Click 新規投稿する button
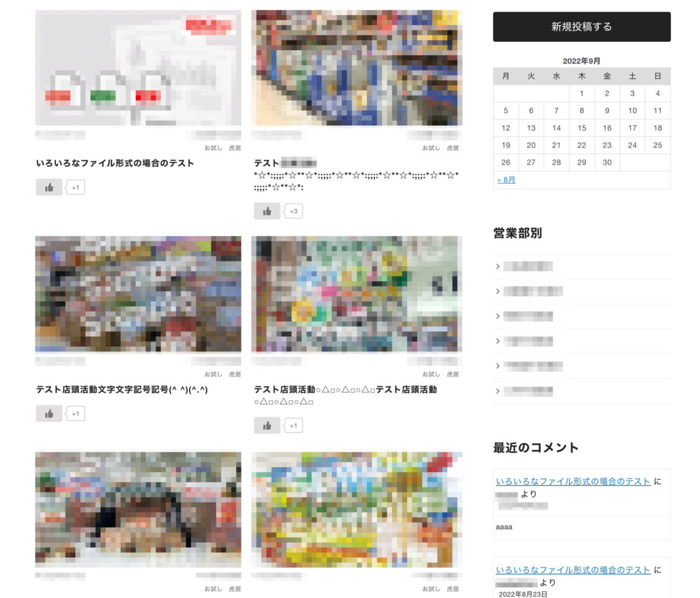 coord(582,27)
